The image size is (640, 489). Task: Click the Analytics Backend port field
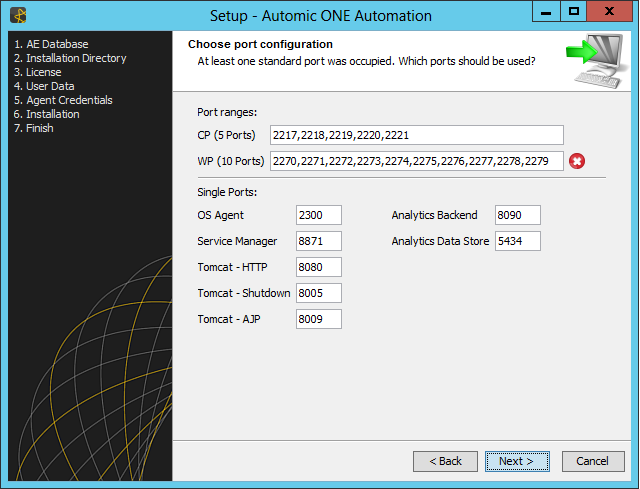[518, 215]
